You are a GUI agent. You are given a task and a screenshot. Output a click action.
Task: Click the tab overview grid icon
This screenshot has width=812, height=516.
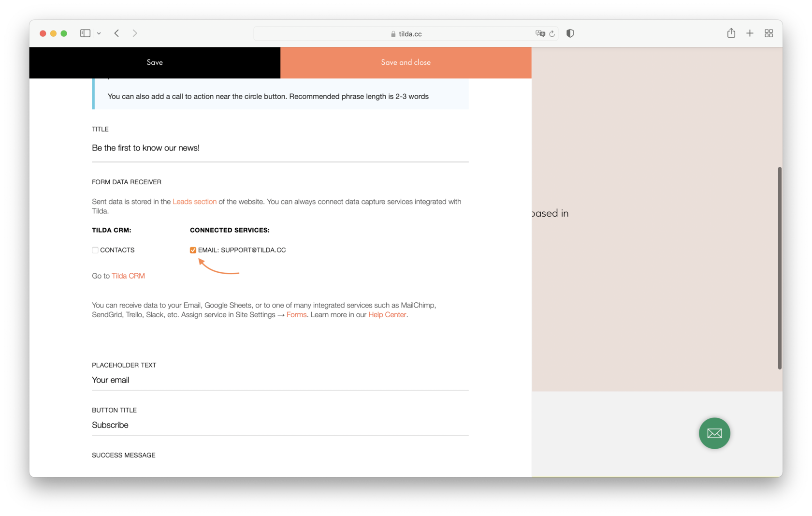click(768, 33)
